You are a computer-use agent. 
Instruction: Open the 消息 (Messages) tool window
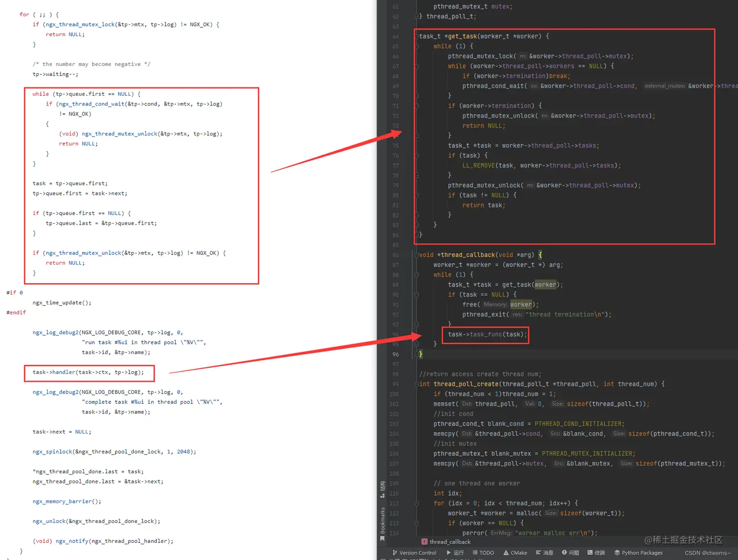coord(544,553)
